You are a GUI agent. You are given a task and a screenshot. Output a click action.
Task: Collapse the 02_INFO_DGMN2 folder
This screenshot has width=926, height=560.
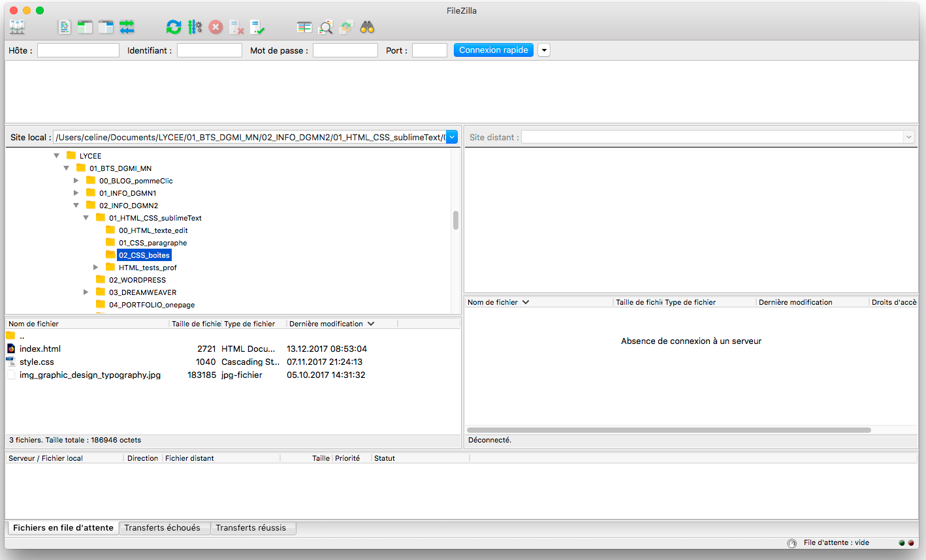76,206
